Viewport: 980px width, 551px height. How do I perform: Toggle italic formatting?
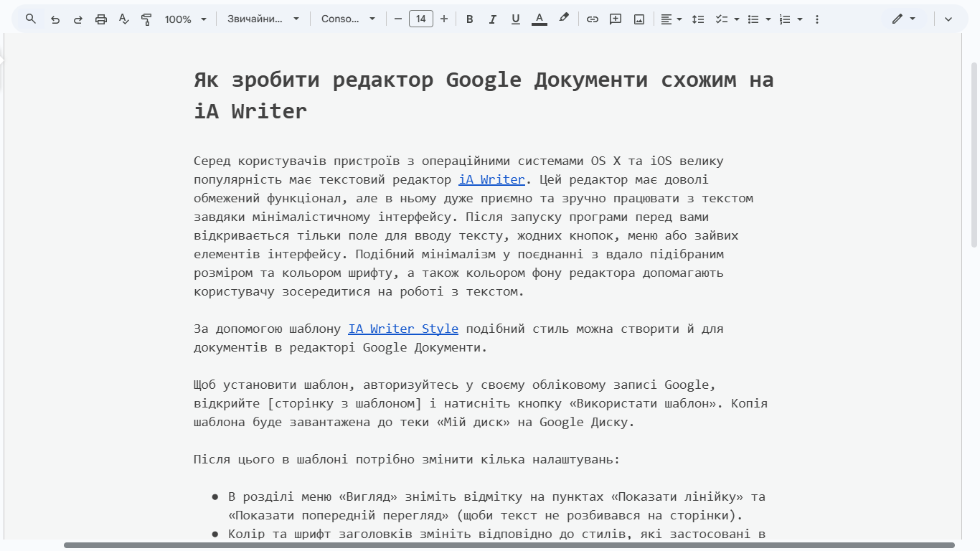[x=493, y=19]
